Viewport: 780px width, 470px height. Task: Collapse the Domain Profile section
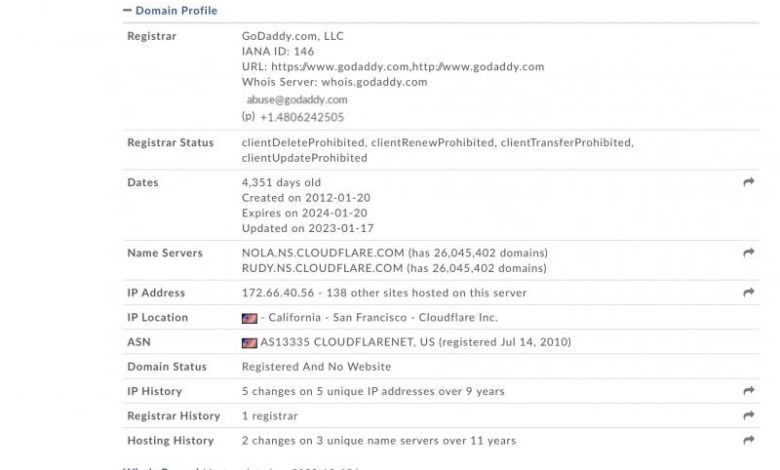point(127,10)
